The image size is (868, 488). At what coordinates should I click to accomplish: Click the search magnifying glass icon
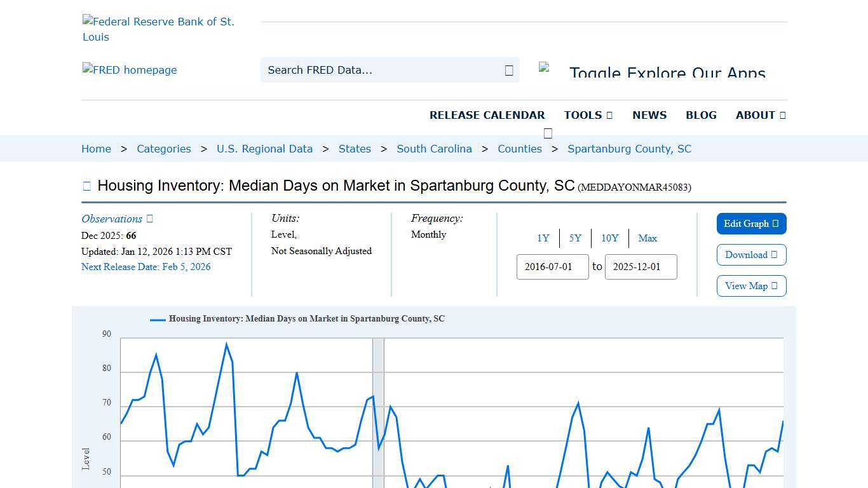click(508, 70)
